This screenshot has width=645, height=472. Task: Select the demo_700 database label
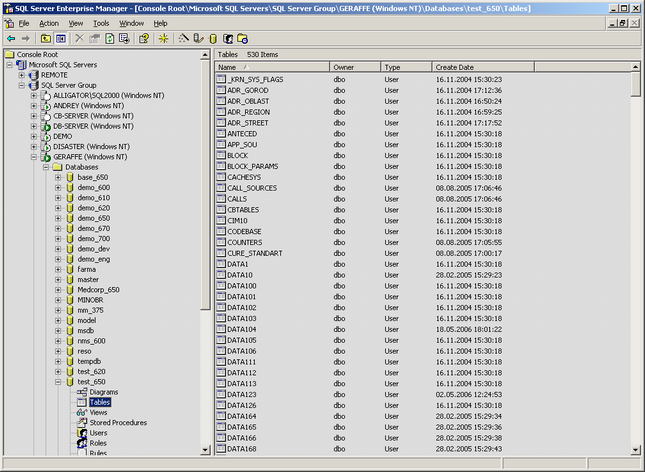pyautogui.click(x=94, y=239)
